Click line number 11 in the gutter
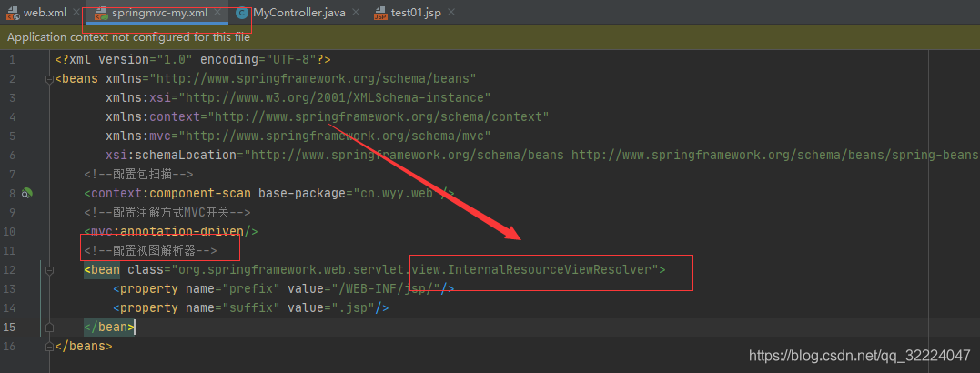This screenshot has height=373, width=980. [x=9, y=251]
